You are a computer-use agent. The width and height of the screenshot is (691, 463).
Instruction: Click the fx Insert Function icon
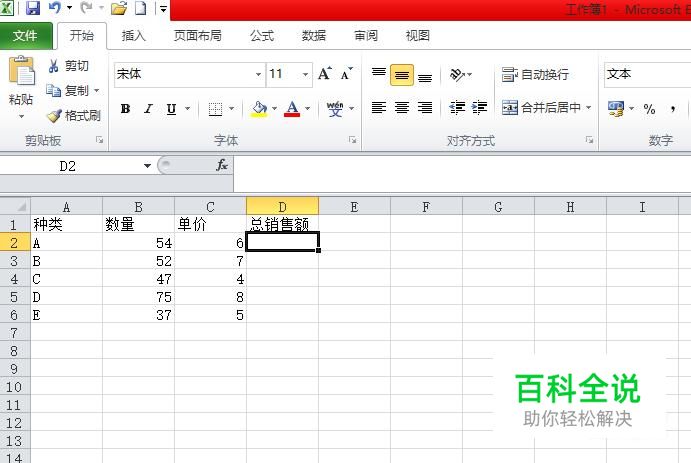click(x=222, y=165)
